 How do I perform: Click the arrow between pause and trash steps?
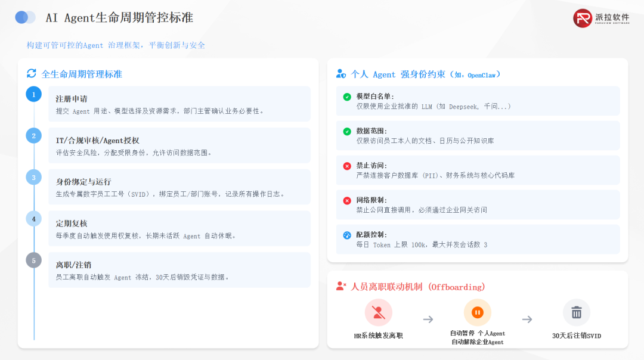pos(527,319)
